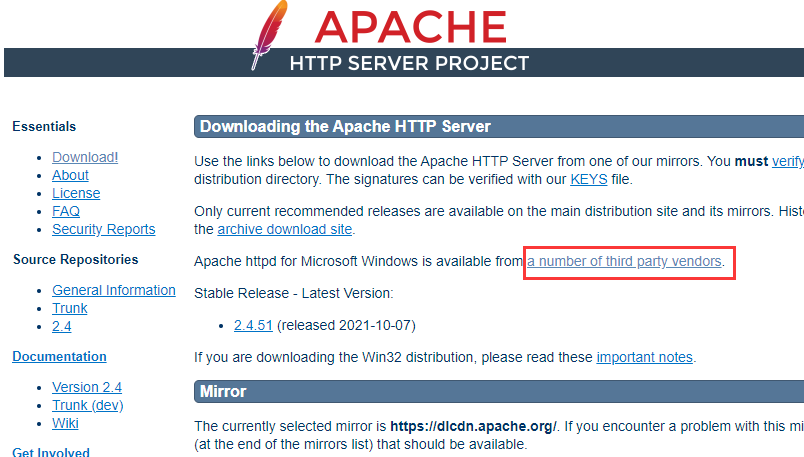Image resolution: width=804 pixels, height=457 pixels.
Task: Open the Download! link in Essentials
Action: [x=85, y=157]
